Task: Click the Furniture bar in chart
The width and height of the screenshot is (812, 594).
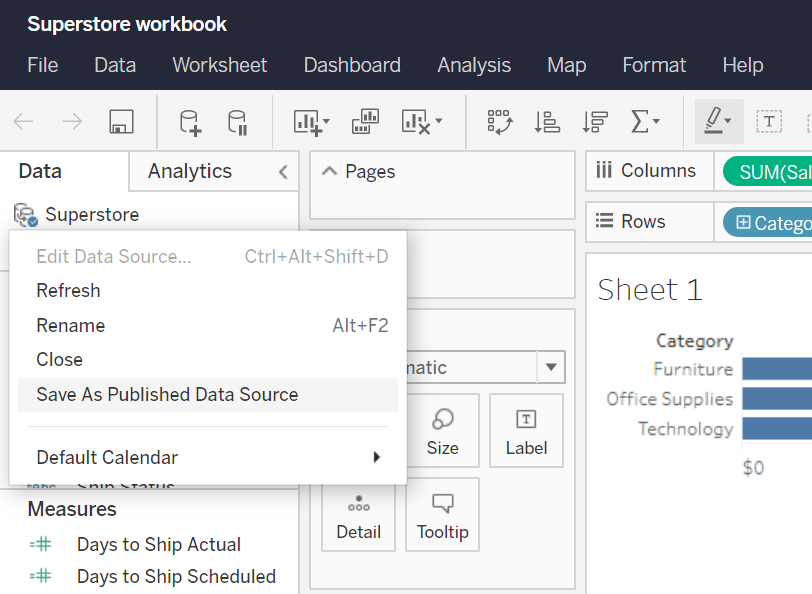Action: 777,369
